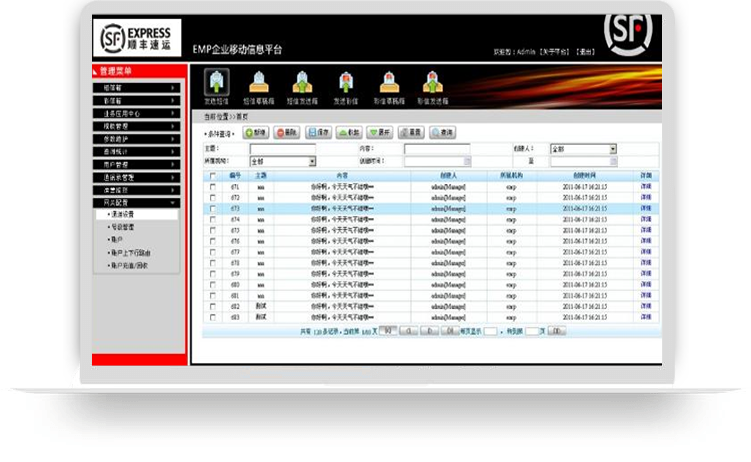Click the first-page pagination button

click(388, 331)
